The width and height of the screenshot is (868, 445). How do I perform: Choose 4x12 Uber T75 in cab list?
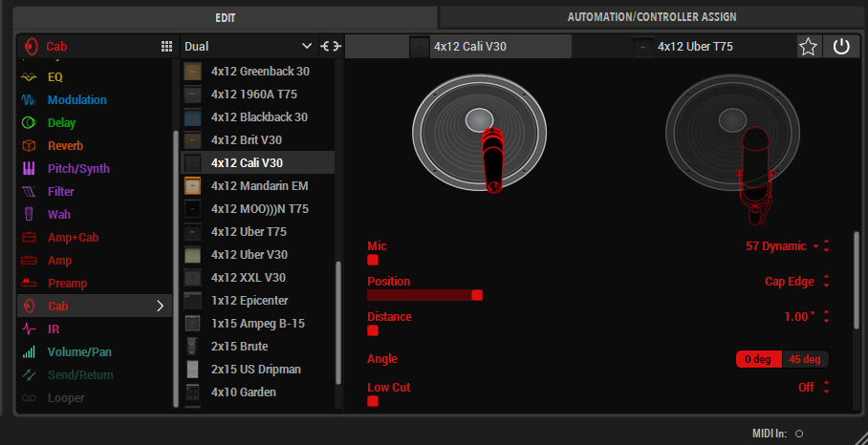(258, 232)
